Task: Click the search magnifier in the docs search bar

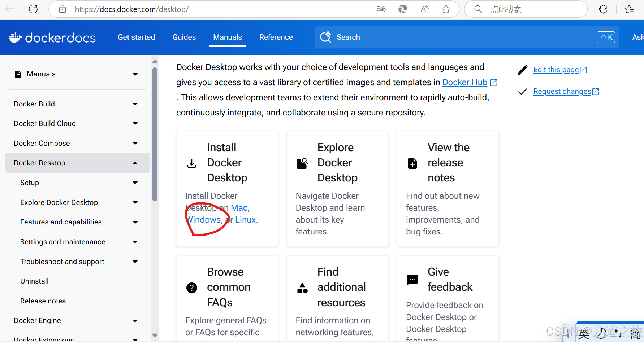Action: 325,37
